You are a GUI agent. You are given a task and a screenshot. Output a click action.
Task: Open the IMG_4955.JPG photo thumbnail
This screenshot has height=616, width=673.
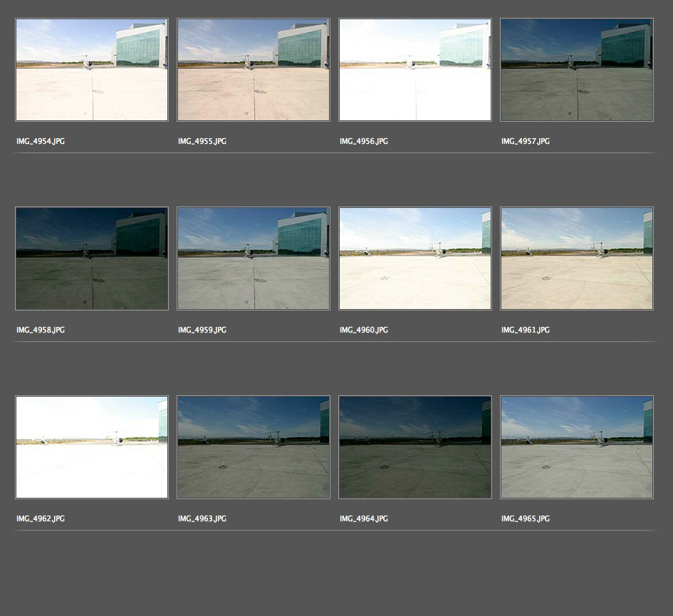click(254, 70)
